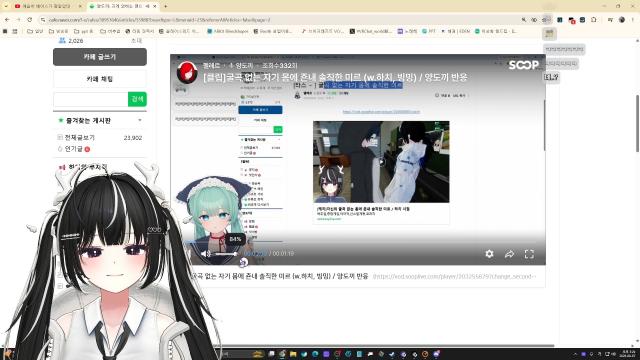Image resolution: width=640 pixels, height=360 pixels.
Task: Go back using the browser back arrow
Action: [7, 20]
